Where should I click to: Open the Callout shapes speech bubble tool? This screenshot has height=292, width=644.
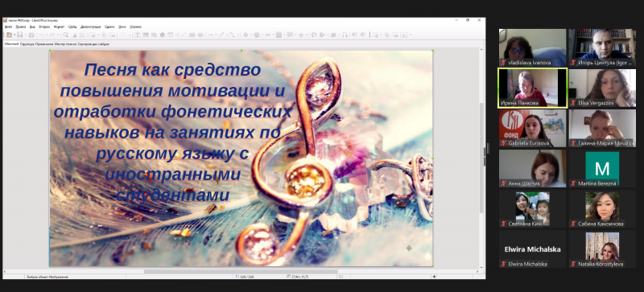tap(290, 35)
